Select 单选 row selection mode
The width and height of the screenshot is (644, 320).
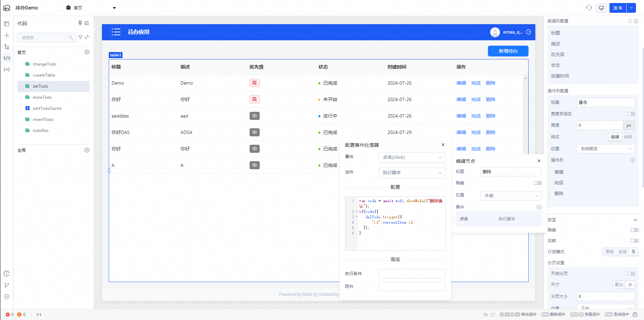click(609, 252)
